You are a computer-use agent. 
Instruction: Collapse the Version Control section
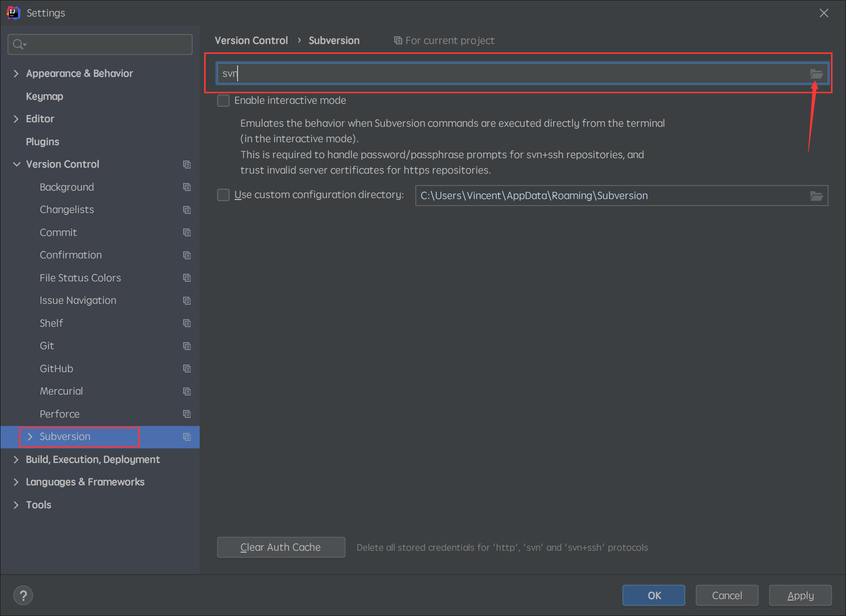click(x=16, y=164)
